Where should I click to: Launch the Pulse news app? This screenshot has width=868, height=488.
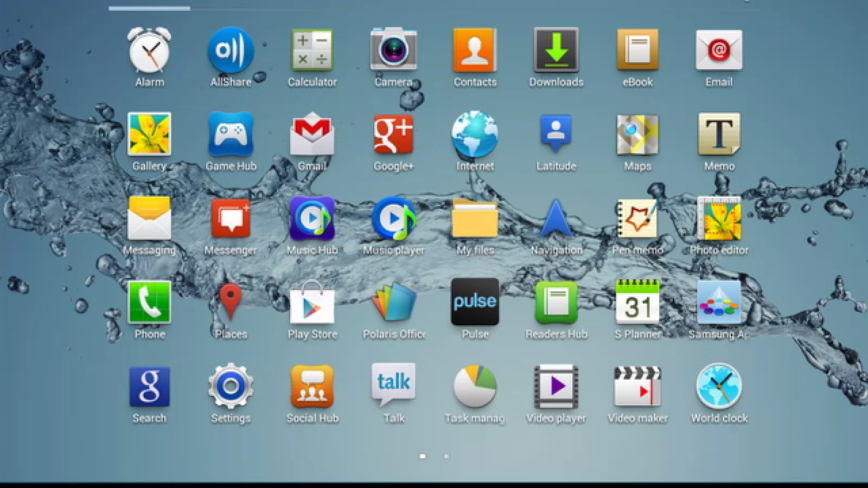click(x=475, y=302)
